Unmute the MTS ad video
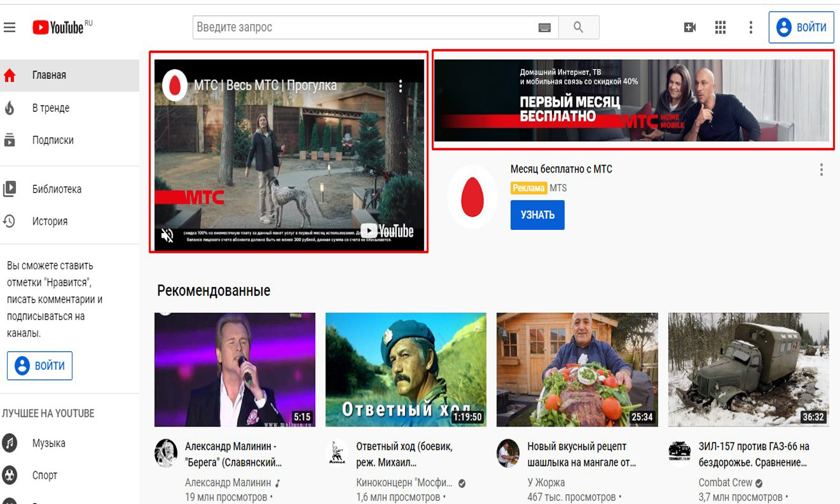 [167, 235]
